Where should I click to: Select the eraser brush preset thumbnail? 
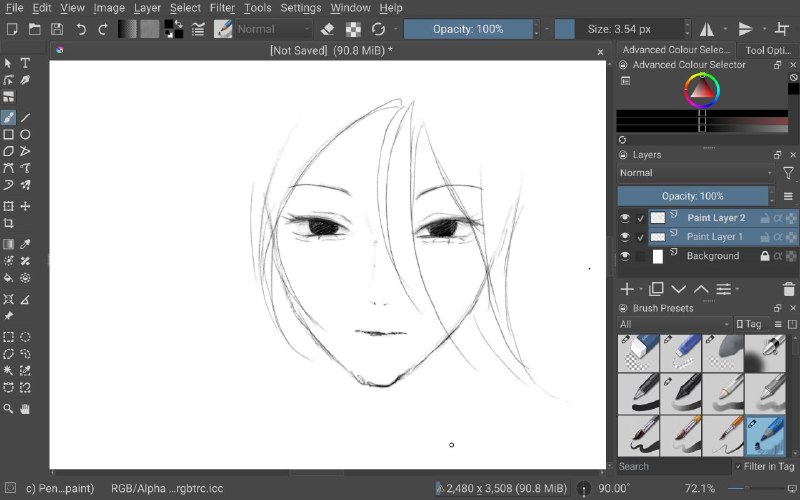pos(638,353)
